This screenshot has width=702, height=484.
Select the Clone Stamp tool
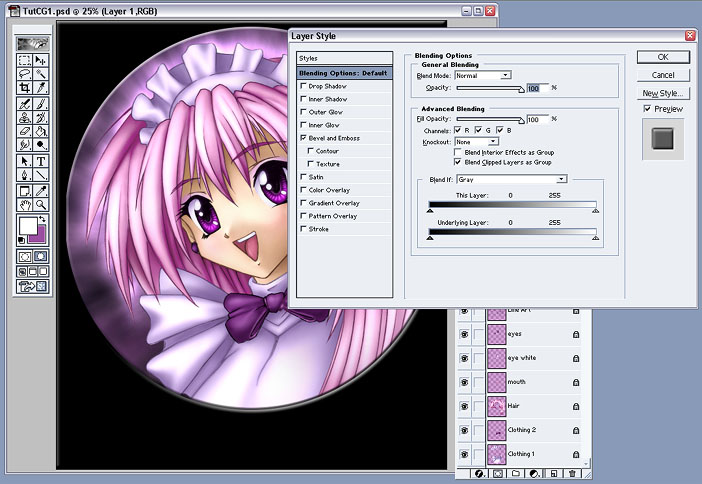coord(24,117)
